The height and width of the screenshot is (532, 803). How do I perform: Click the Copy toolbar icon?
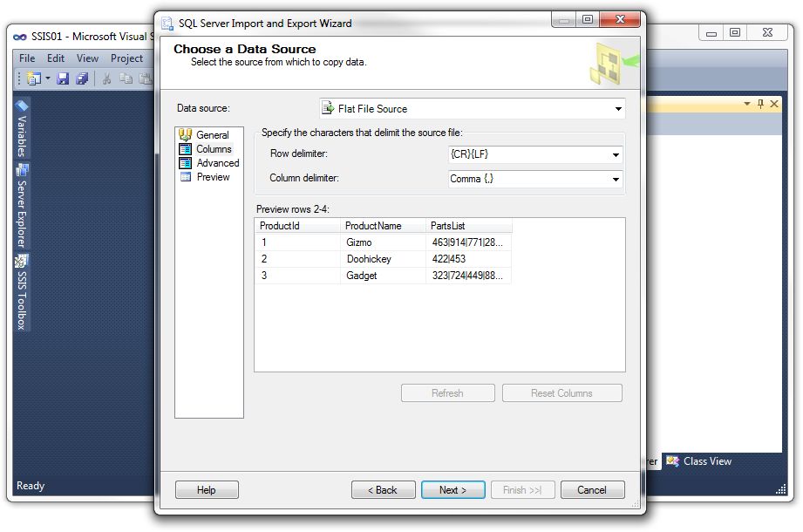pos(126,78)
